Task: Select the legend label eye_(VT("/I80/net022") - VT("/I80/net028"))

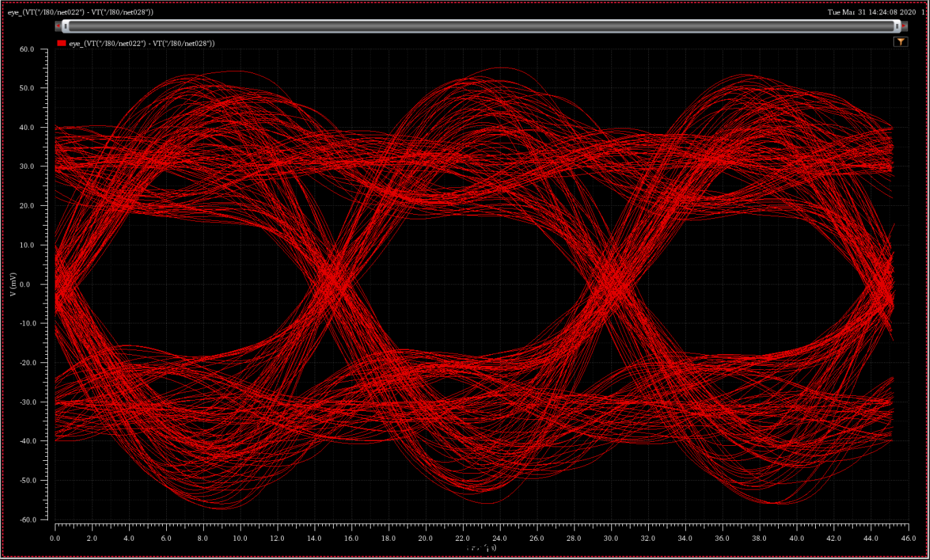Action: [142, 43]
